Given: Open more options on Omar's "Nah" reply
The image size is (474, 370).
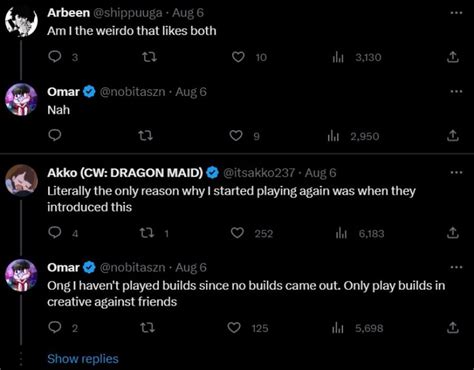Looking at the screenshot, I should point(456,91).
